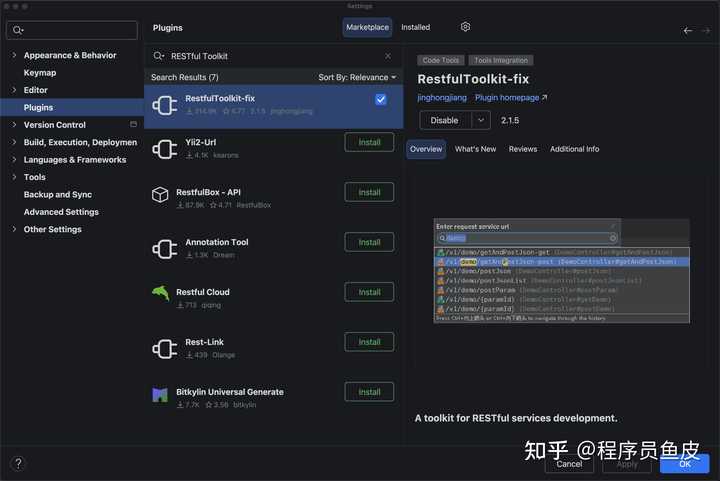Focus the RESTful Toolkit search field
720x481 pixels.
(x=274, y=56)
